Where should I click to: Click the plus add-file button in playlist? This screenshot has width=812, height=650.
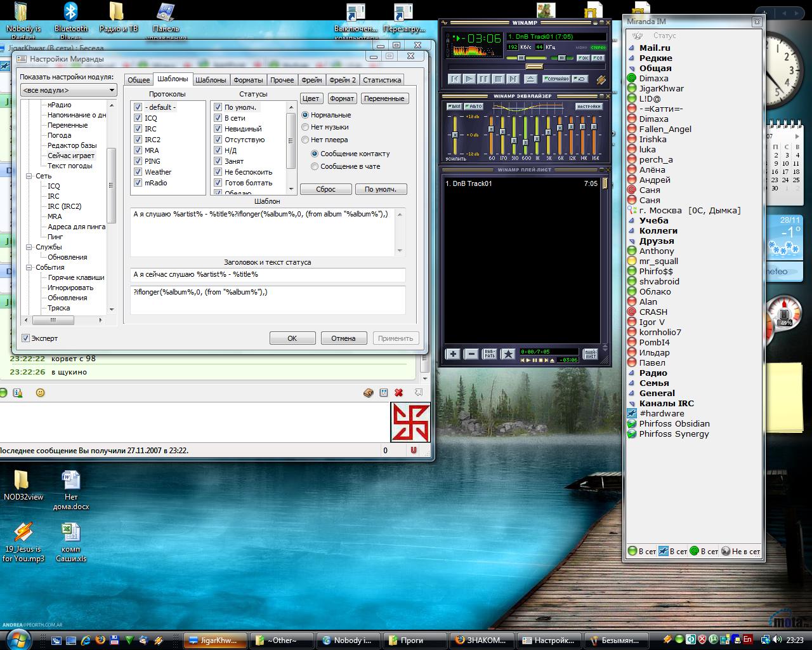(453, 354)
